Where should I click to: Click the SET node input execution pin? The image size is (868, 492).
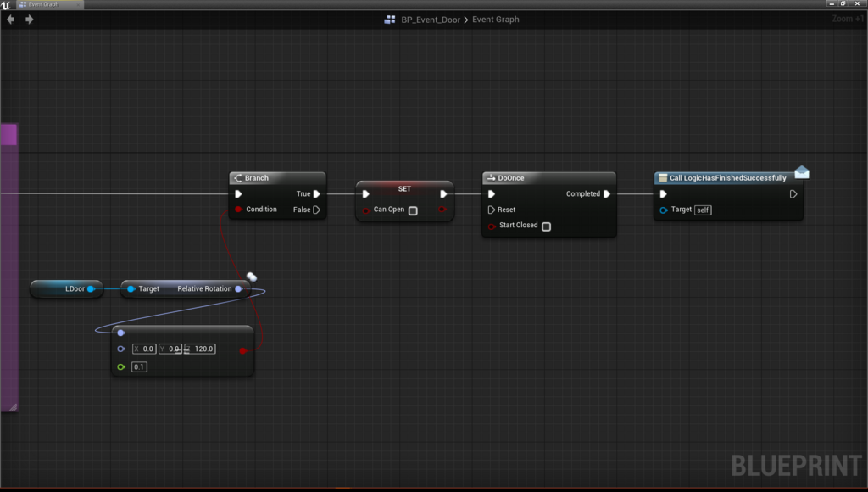(365, 194)
